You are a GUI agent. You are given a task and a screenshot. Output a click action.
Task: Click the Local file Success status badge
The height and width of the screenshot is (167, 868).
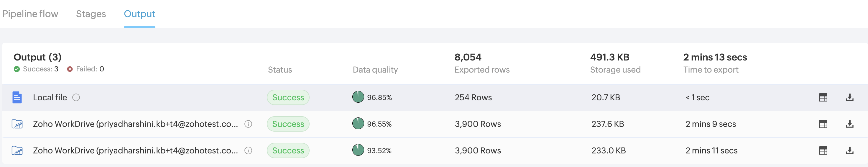coord(288,97)
